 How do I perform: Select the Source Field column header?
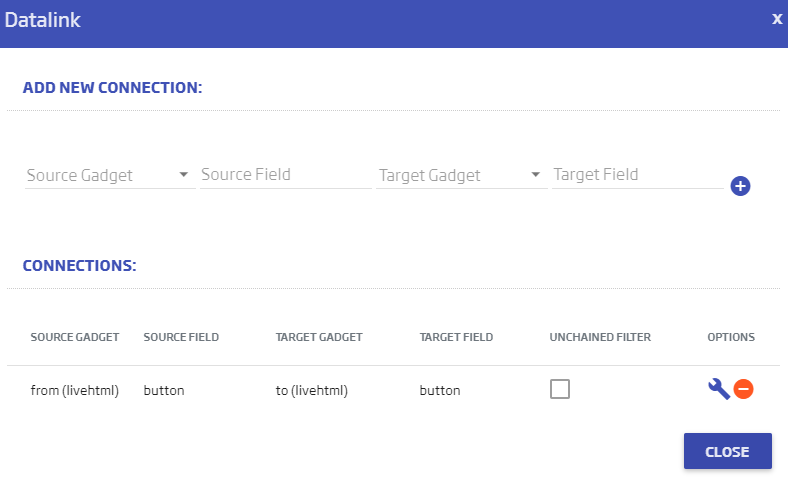(181, 337)
